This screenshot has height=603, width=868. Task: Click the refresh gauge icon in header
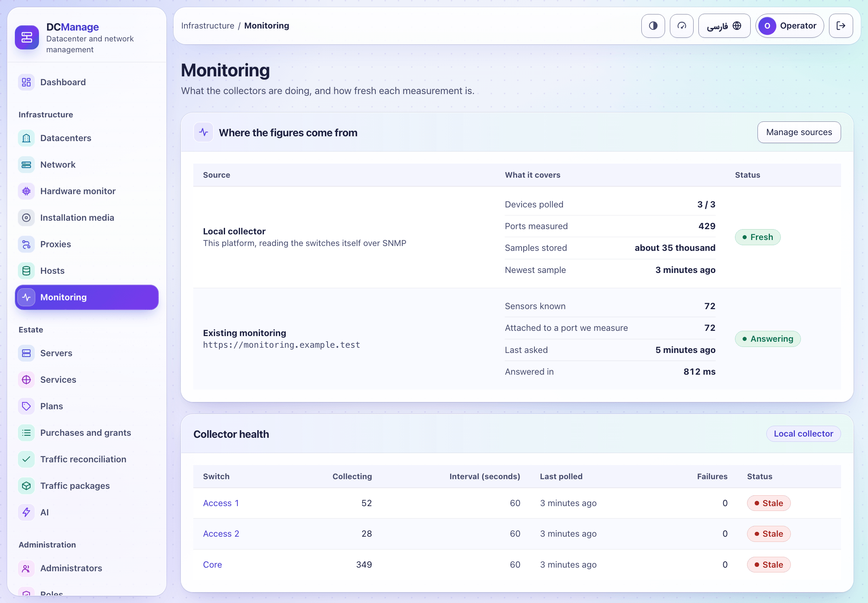(682, 26)
